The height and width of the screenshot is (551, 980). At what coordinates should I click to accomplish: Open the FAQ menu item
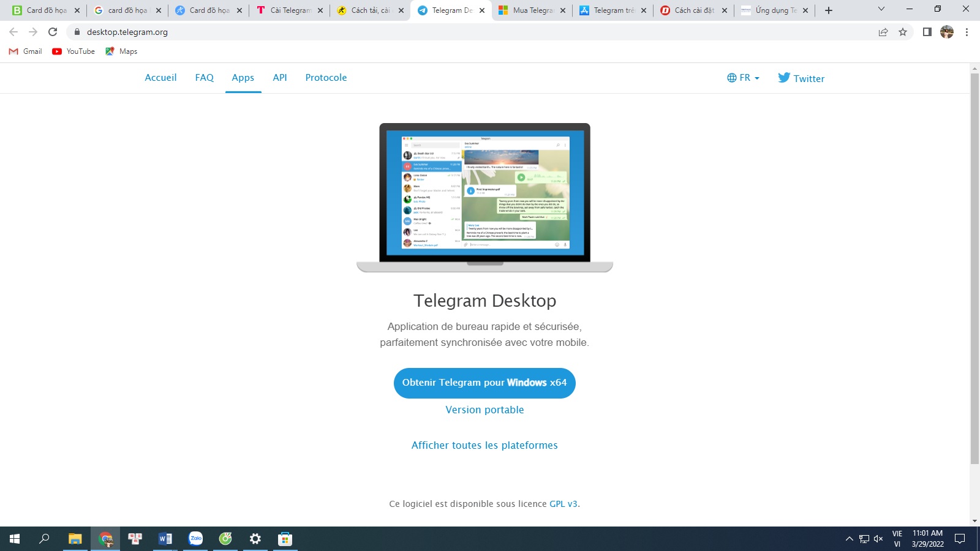[205, 78]
